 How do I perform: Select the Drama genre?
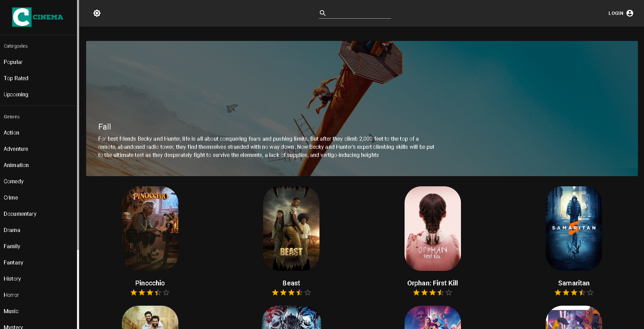coord(38,230)
